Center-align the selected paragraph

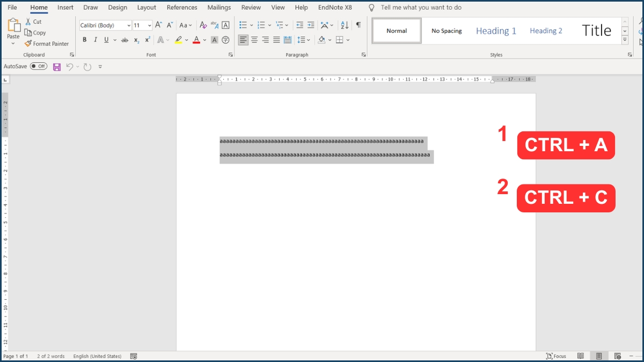[254, 39]
